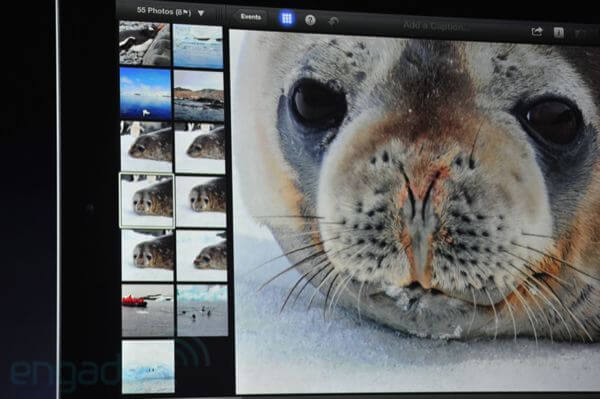Viewport: 600px width, 399px height.
Task: Select the highlighted seal face thumbnail
Action: tap(147, 200)
